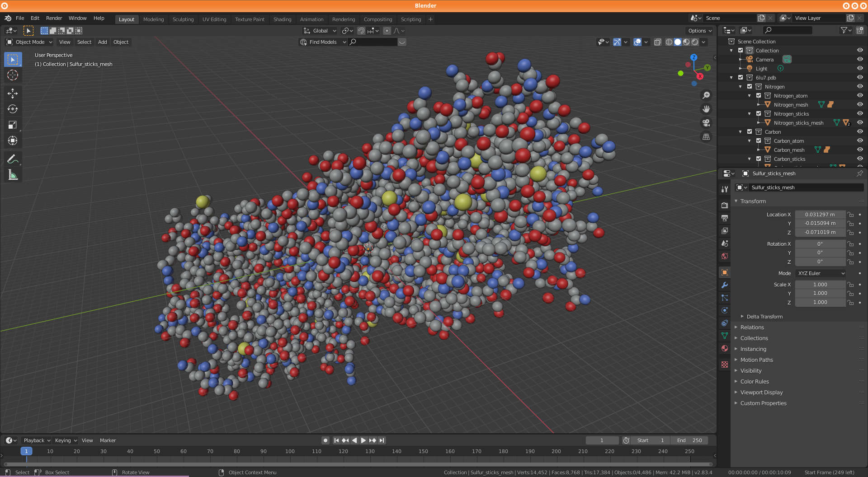This screenshot has height=477, width=868.
Task: Collapse the Transform panel
Action: [753, 201]
